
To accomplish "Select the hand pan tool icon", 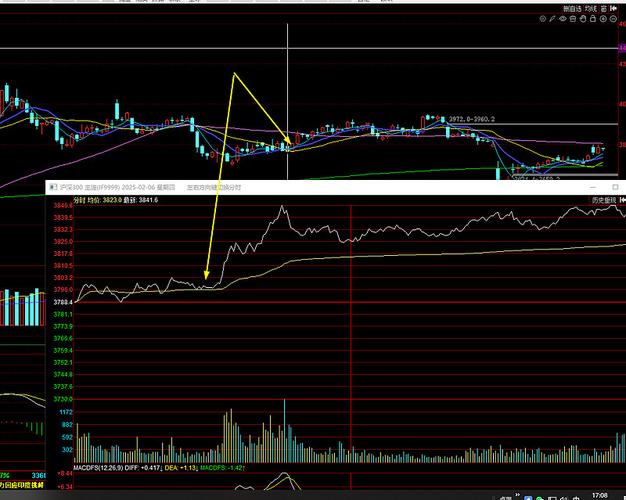I will [583, 19].
